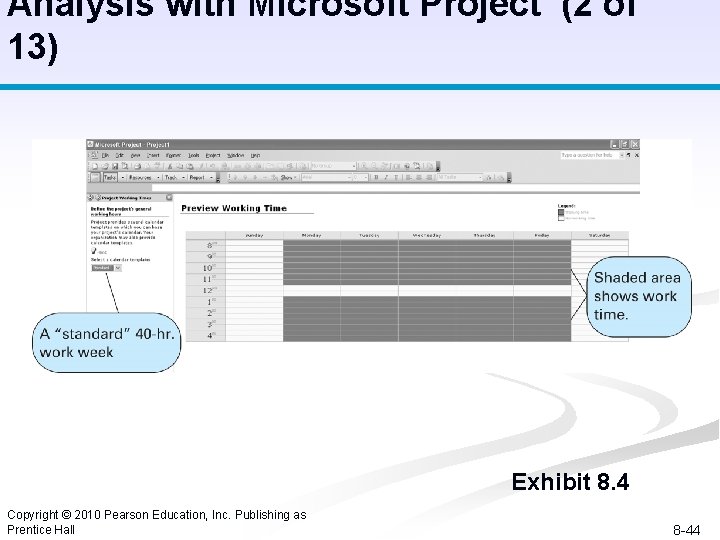Click the Open file toolbar icon

[x=105, y=166]
